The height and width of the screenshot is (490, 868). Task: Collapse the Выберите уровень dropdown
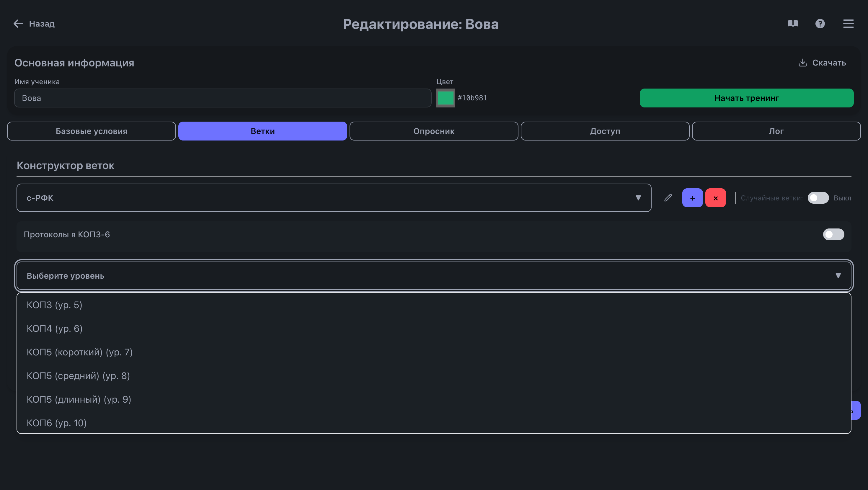click(x=434, y=276)
